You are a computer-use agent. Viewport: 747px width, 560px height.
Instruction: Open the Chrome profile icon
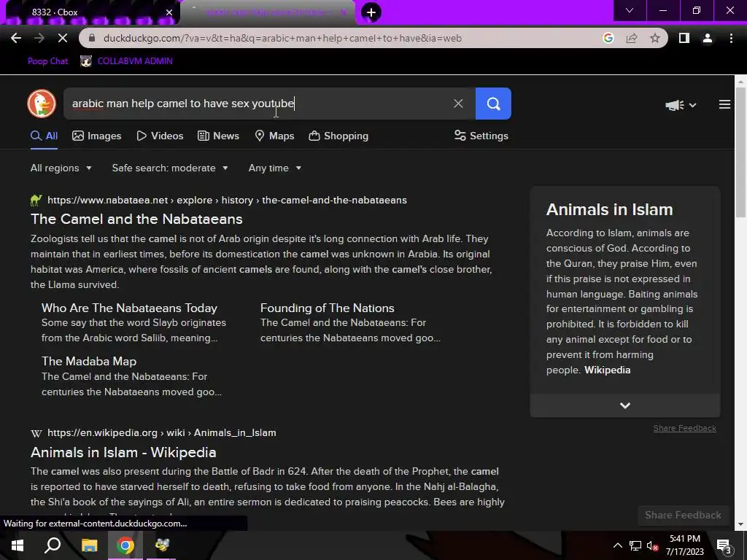click(x=708, y=38)
